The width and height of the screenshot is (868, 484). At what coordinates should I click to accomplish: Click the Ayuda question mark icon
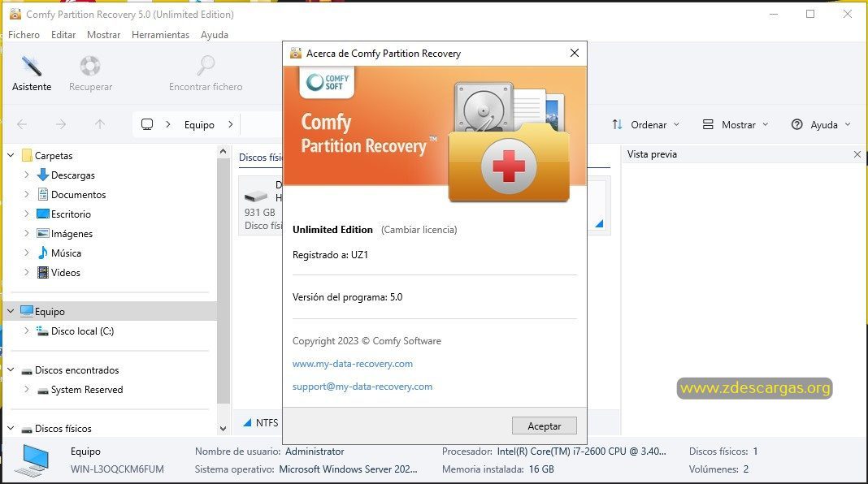(796, 124)
